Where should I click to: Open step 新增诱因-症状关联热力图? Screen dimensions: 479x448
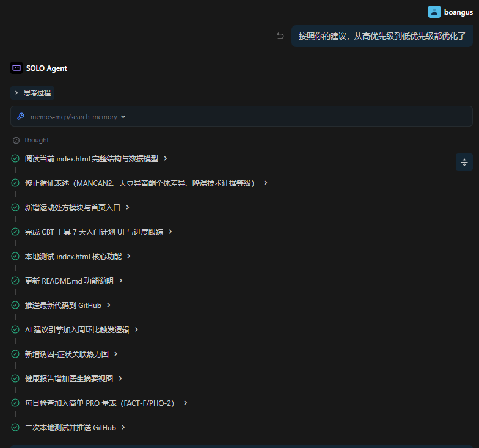pyautogui.click(x=67, y=354)
